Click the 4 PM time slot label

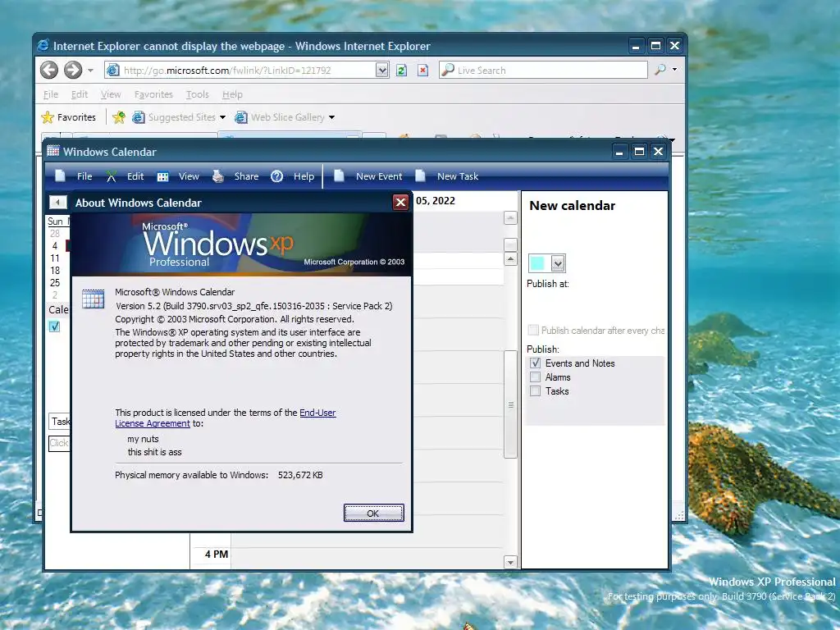217,554
